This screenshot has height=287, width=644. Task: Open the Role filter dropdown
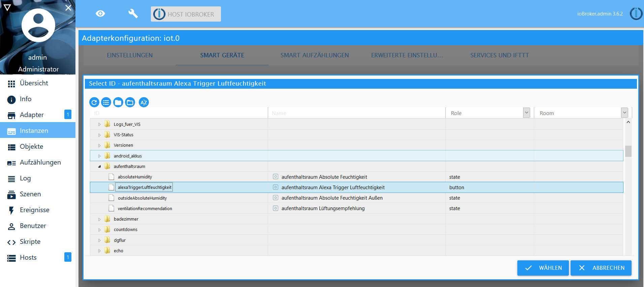526,113
